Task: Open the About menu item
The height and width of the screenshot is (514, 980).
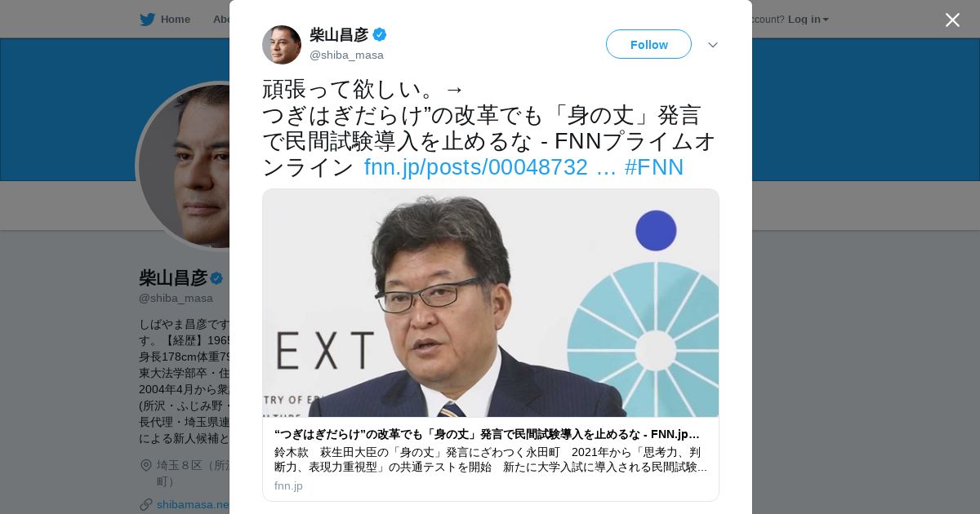Action: tap(221, 20)
